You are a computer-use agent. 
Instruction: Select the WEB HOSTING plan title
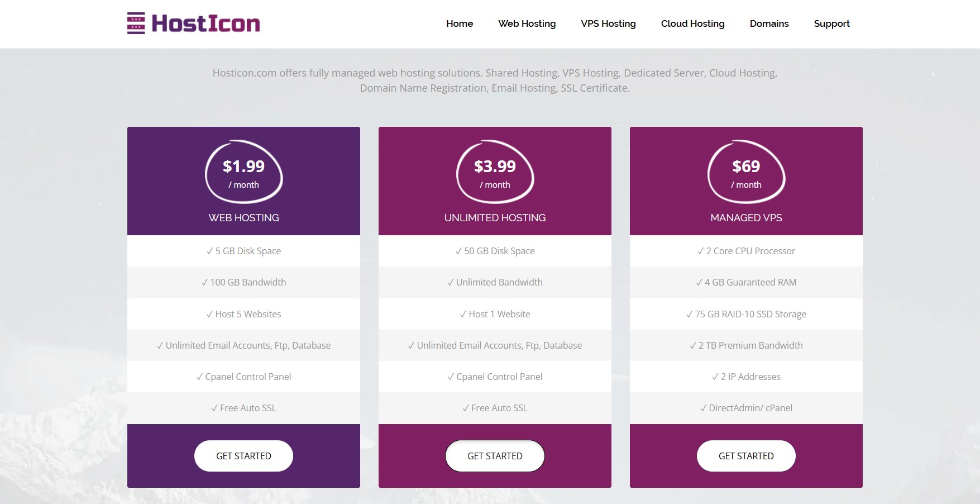[x=243, y=218]
